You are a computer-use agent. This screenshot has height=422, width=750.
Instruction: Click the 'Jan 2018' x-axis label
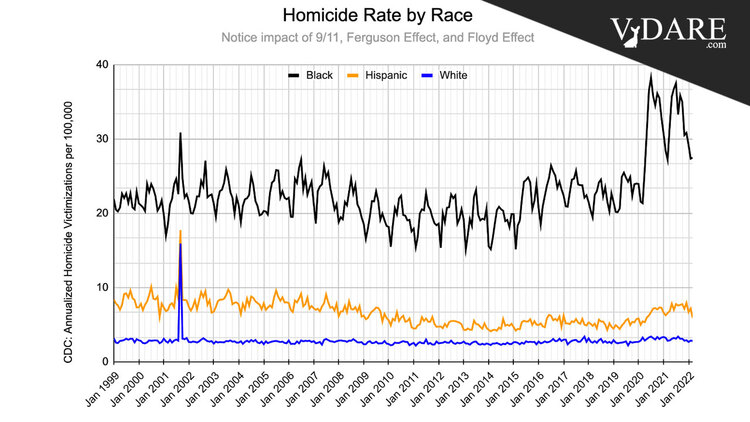tap(577, 388)
